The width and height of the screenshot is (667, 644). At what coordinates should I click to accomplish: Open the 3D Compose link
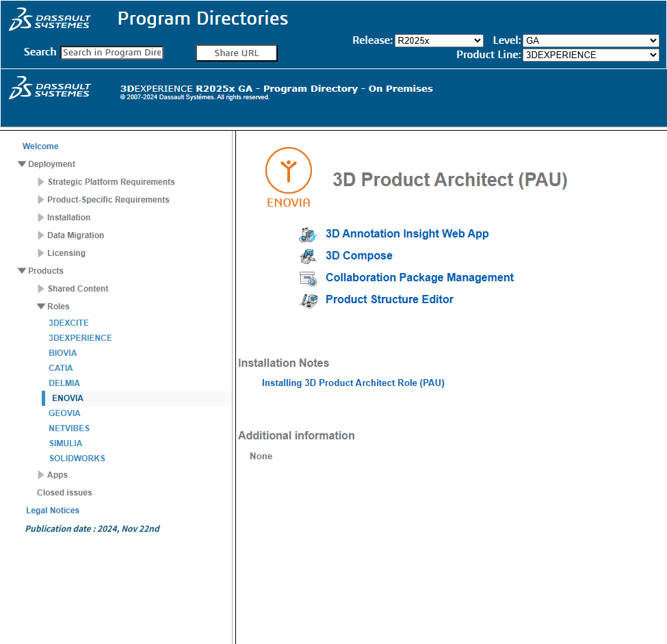coord(359,255)
